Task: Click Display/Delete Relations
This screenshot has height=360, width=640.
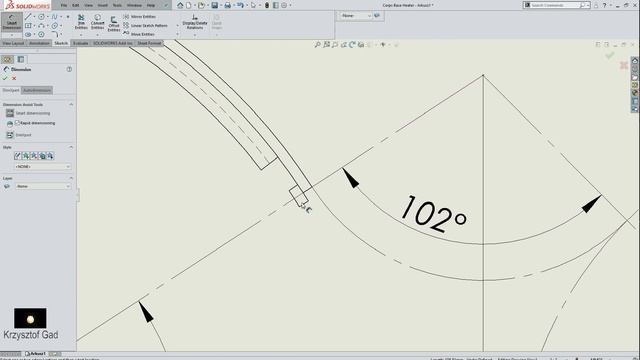Action: 195,22
